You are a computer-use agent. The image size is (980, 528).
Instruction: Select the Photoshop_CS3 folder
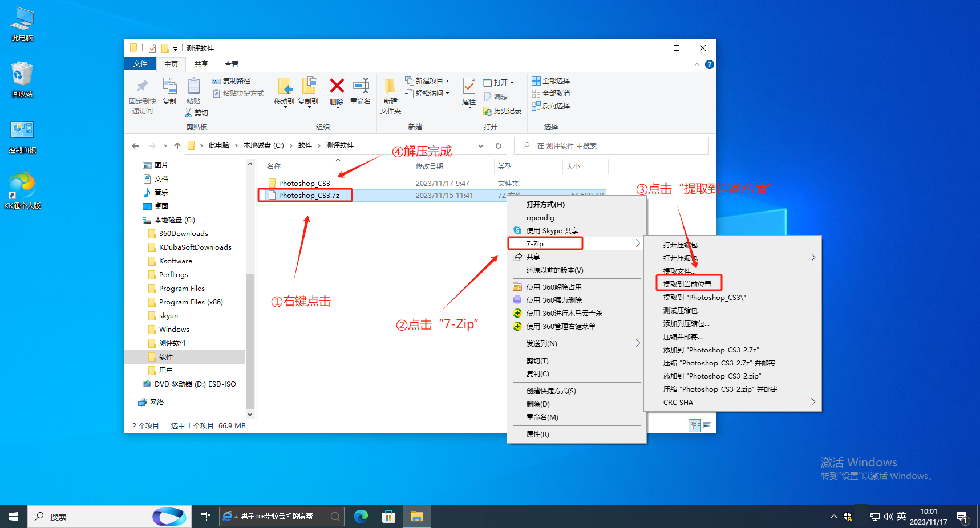(x=305, y=183)
